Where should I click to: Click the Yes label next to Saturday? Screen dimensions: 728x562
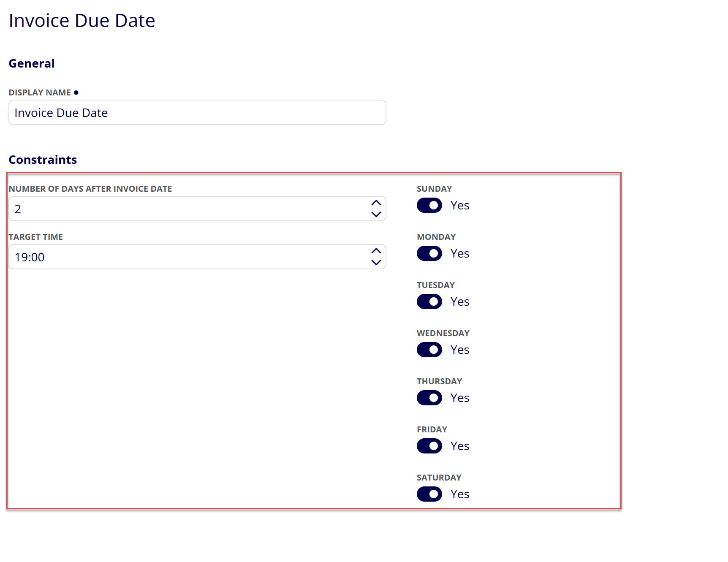tap(460, 494)
